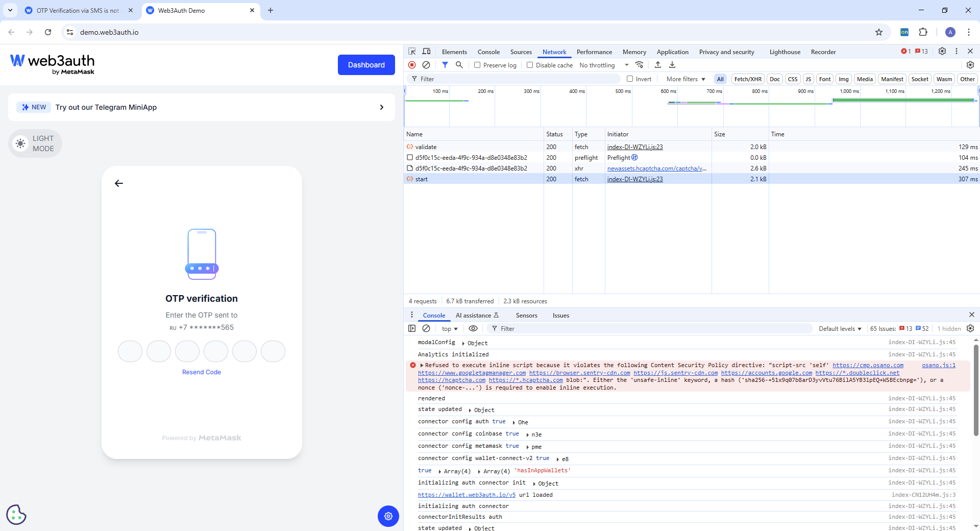Open the Lighthouse tab
The width and height of the screenshot is (980, 531).
pyautogui.click(x=785, y=52)
